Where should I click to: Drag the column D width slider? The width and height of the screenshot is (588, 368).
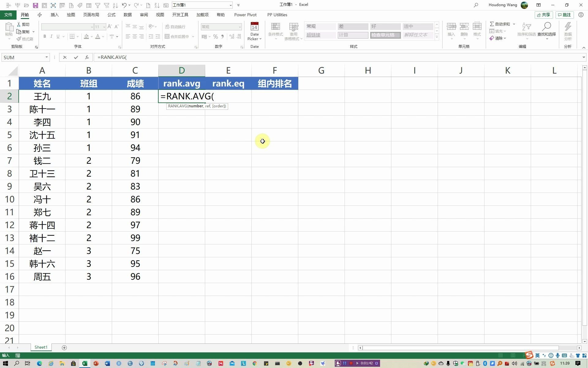[205, 70]
